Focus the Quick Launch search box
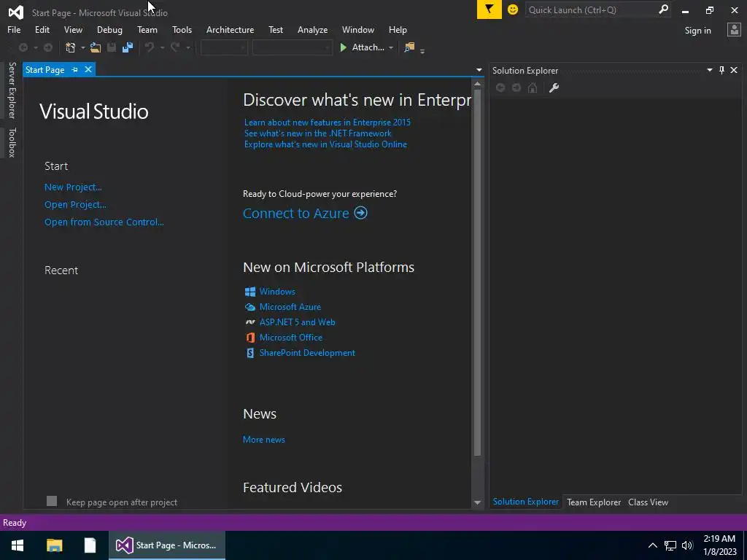Image resolution: width=747 pixels, height=560 pixels. point(591,9)
